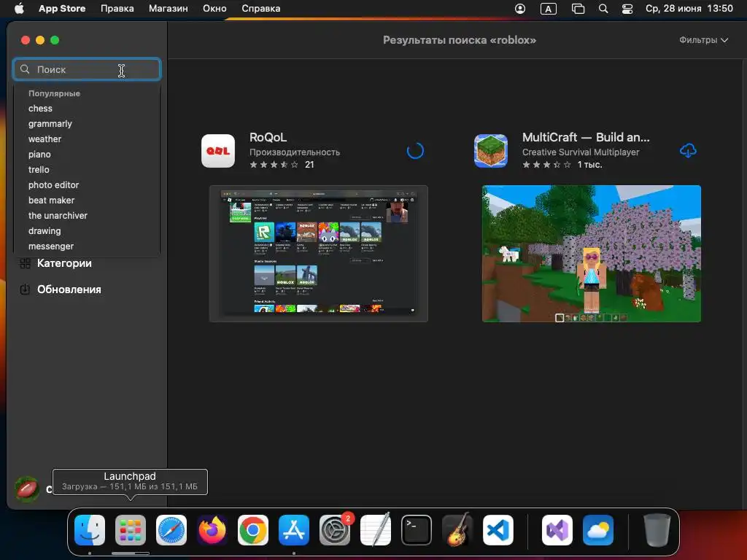The image size is (747, 560).
Task: Launch Visual Studio Code from Dock
Action: tap(498, 530)
